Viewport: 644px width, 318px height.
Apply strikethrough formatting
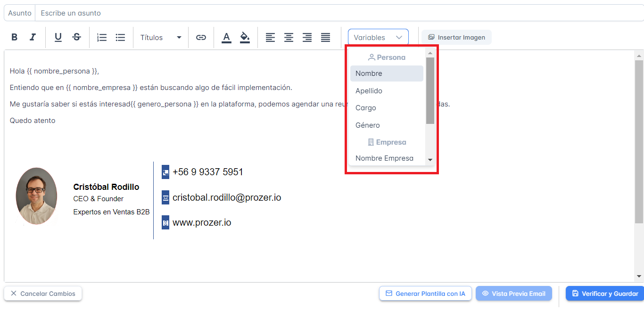(x=76, y=37)
